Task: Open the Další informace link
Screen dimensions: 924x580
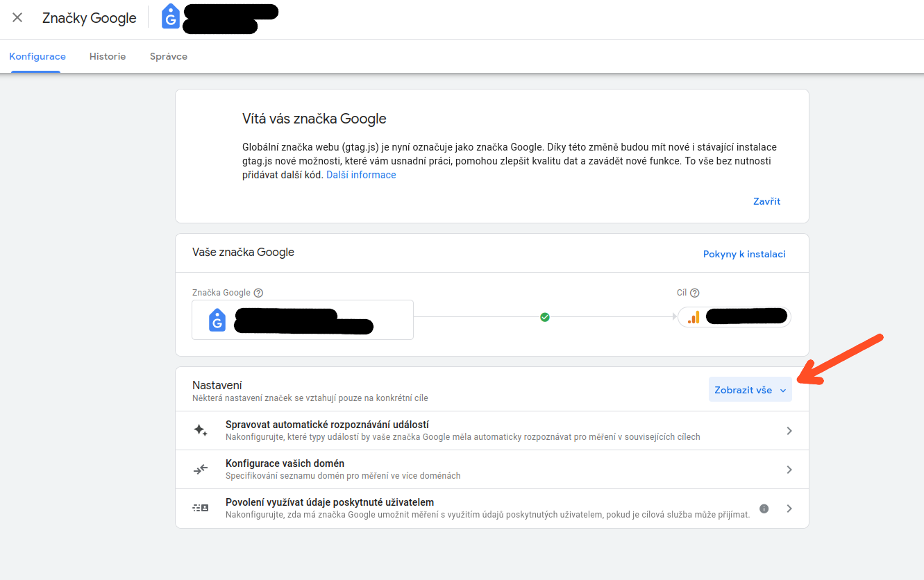Action: point(361,175)
